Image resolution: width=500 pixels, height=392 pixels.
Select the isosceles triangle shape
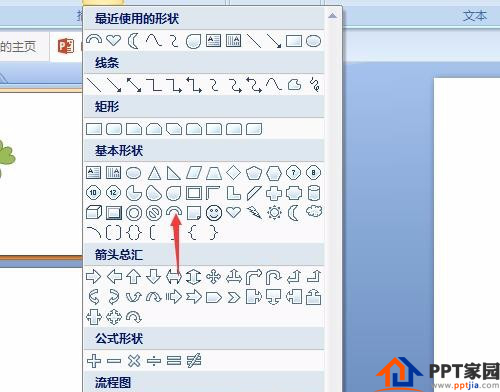(154, 173)
